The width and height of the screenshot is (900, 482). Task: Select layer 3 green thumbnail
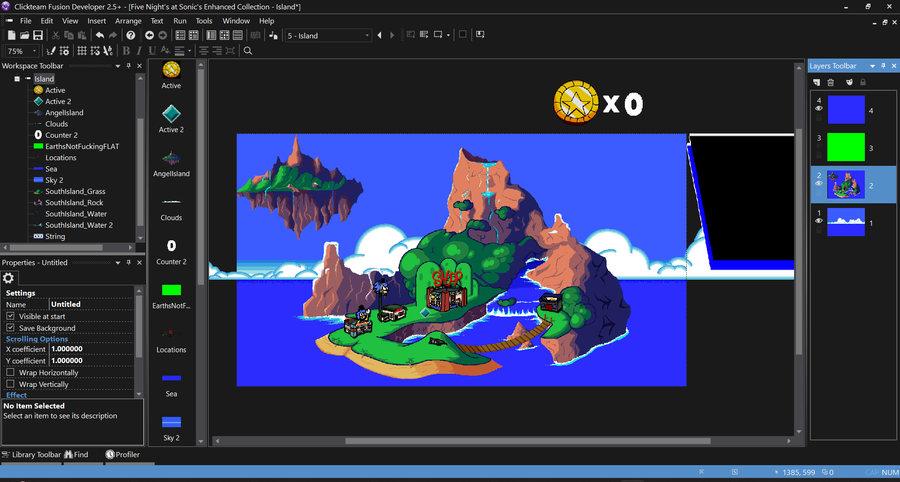point(845,147)
